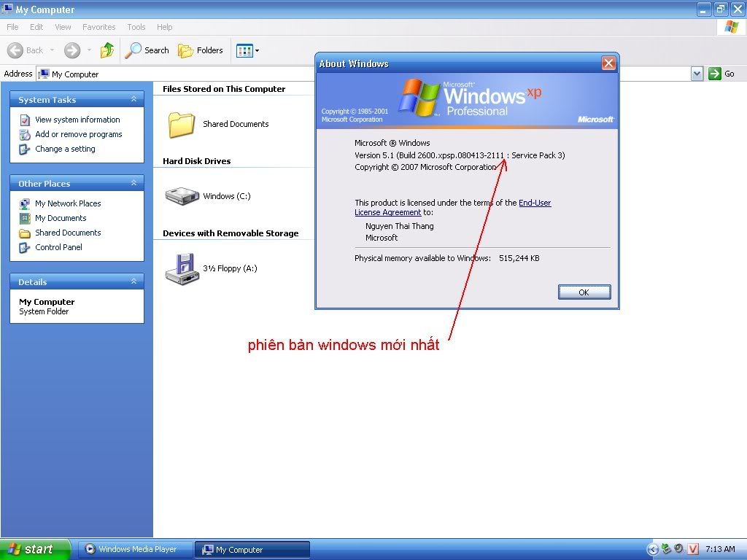Click the Control Panel sidebar icon
Image resolution: width=747 pixels, height=560 pixels.
coord(24,248)
